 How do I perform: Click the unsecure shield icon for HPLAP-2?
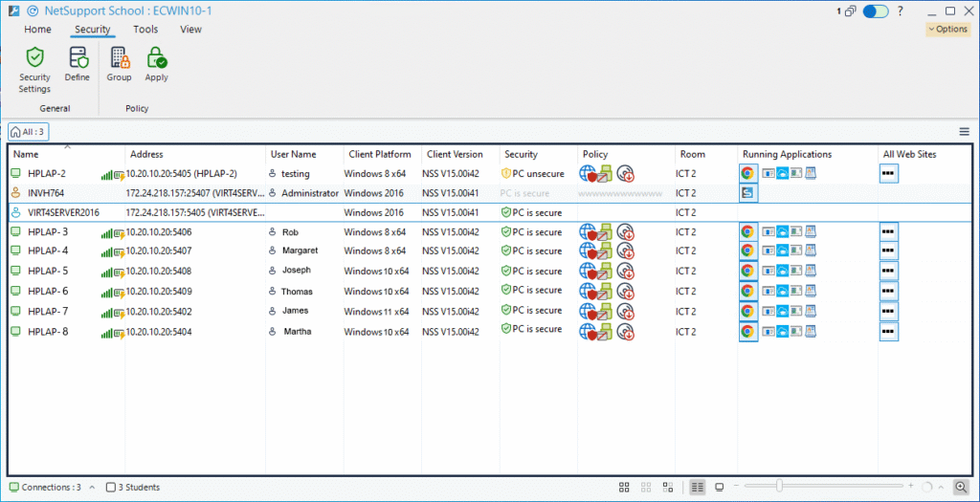[x=506, y=174]
